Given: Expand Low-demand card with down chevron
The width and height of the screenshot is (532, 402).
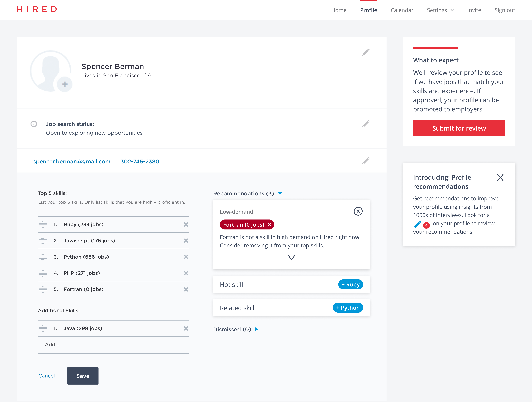Looking at the screenshot, I should (291, 258).
